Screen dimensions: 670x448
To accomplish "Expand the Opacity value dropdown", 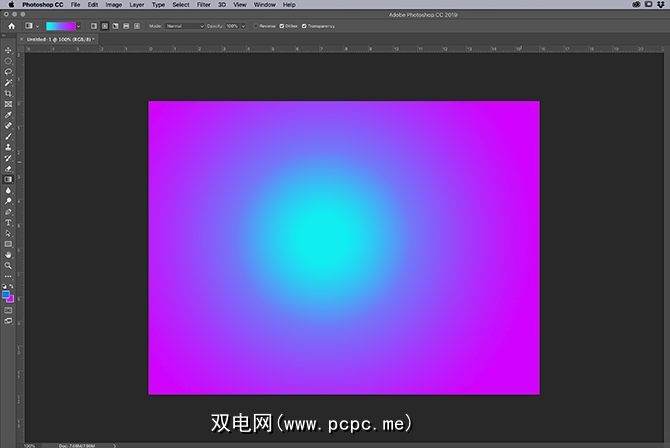I will pos(244,25).
